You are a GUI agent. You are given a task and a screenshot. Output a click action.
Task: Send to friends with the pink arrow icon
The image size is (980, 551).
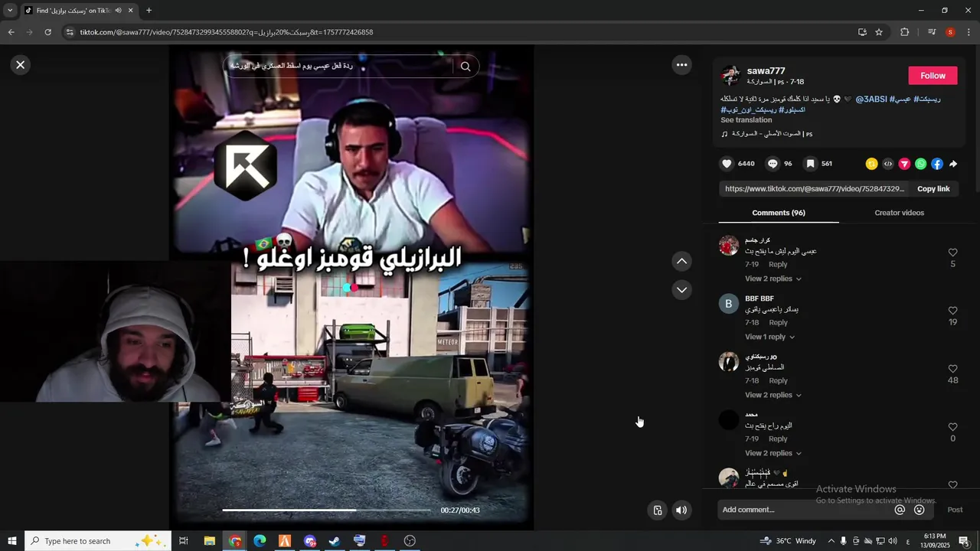904,164
